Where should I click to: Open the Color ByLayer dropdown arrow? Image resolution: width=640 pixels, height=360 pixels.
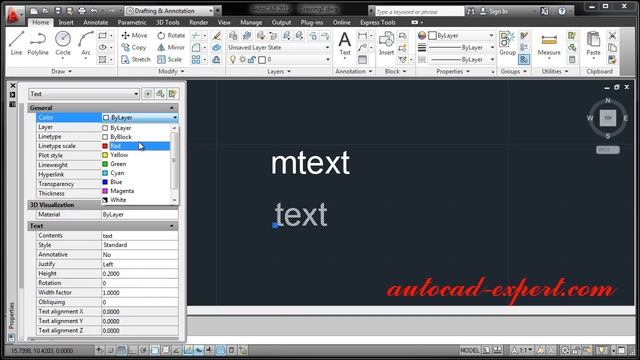[x=175, y=118]
